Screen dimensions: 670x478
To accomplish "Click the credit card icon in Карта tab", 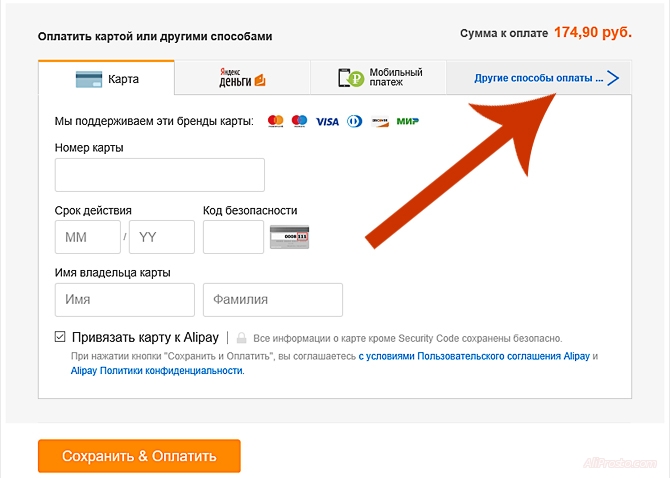I will coord(89,79).
